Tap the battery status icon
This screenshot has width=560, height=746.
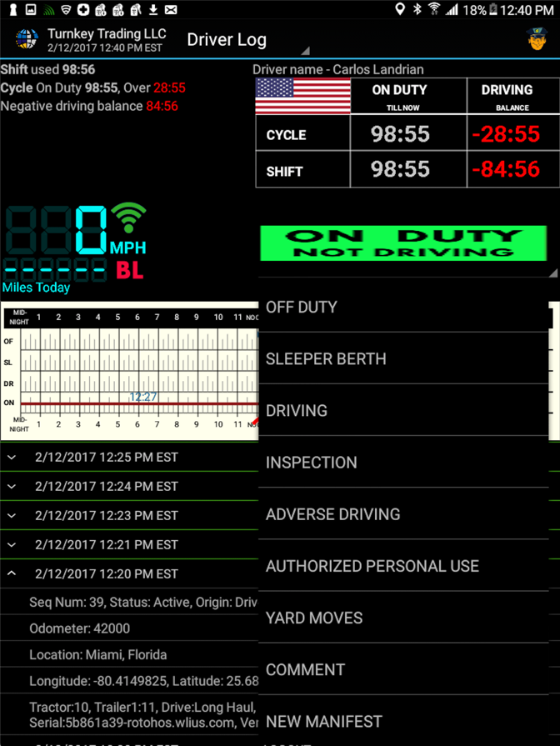[x=495, y=10]
